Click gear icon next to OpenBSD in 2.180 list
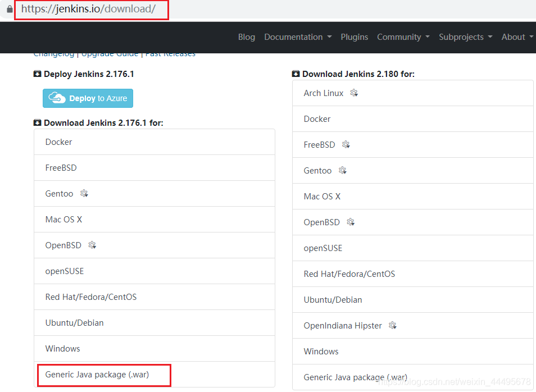The width and height of the screenshot is (536, 392). pyautogui.click(x=351, y=222)
